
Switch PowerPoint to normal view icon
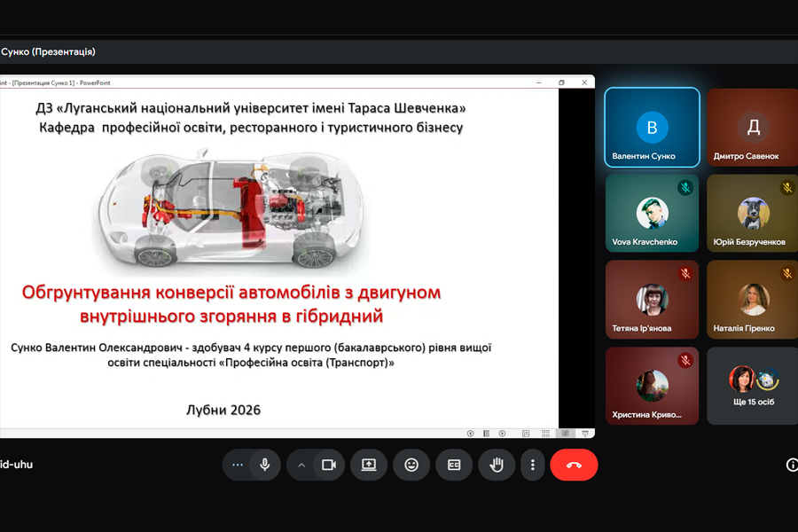(526, 434)
